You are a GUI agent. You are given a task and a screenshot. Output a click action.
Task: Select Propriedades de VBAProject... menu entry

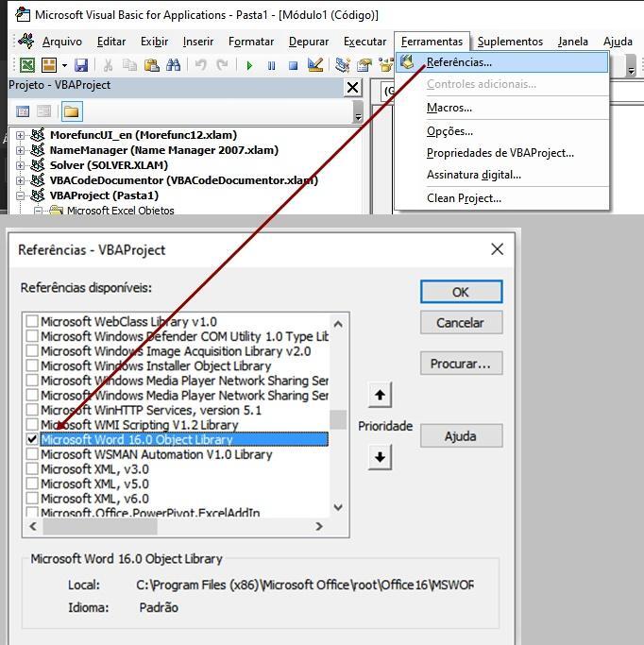(x=501, y=153)
